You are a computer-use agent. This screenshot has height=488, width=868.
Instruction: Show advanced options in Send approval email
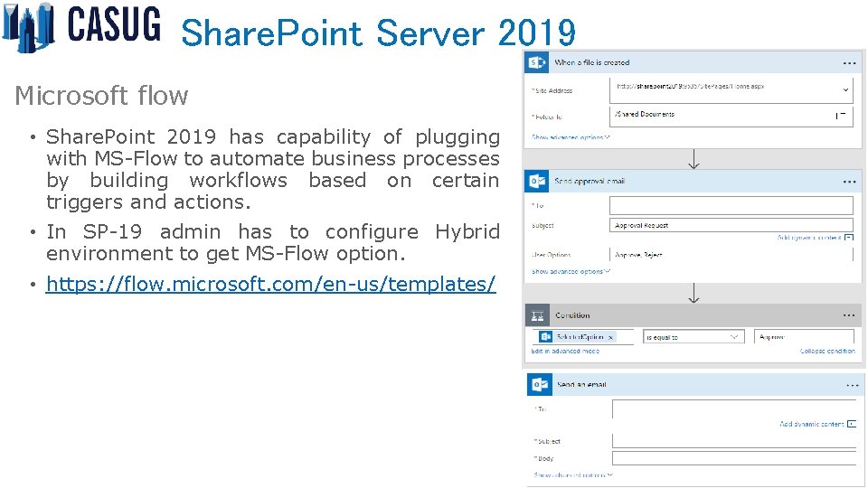coord(571,272)
